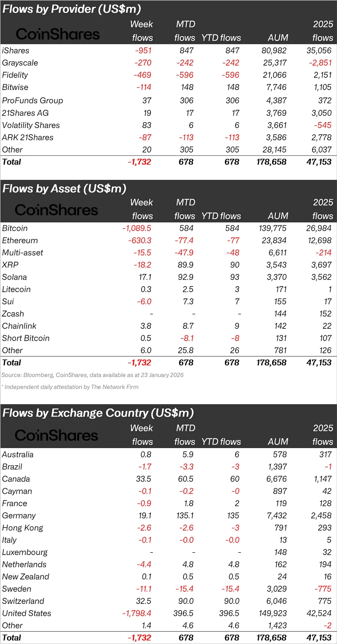
Task: Select the Short Bitcoin row label
Action: 26,338
